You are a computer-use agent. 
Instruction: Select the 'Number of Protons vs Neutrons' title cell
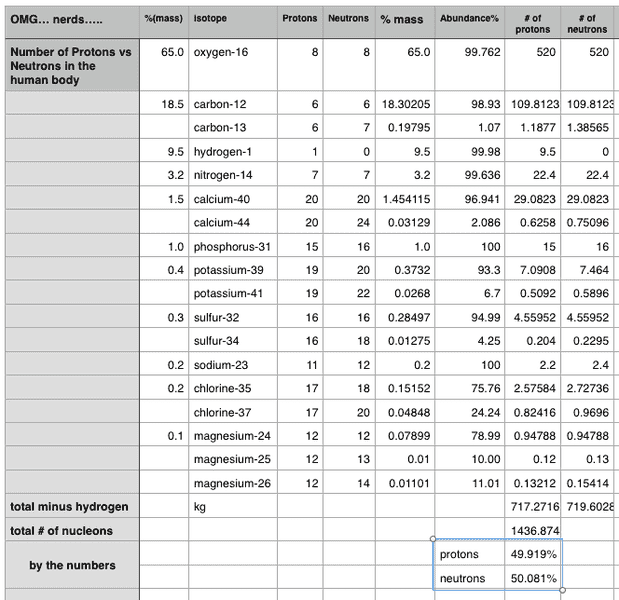click(72, 65)
